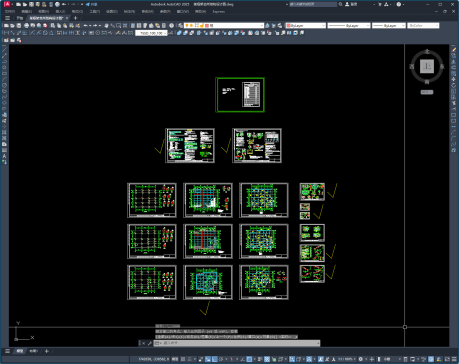Open the TSSD_100_100 dimension style dropdown
Screen dimensions: 459x364
pos(151,33)
